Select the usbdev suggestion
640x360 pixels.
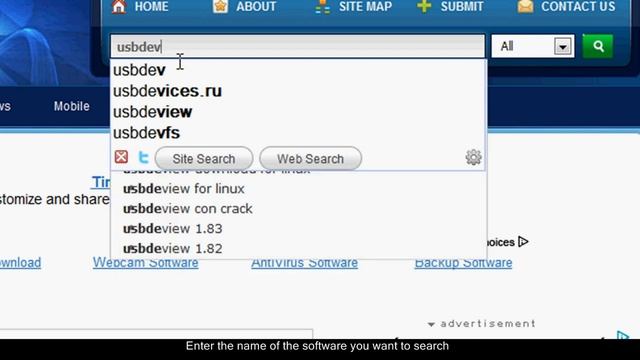(139, 70)
